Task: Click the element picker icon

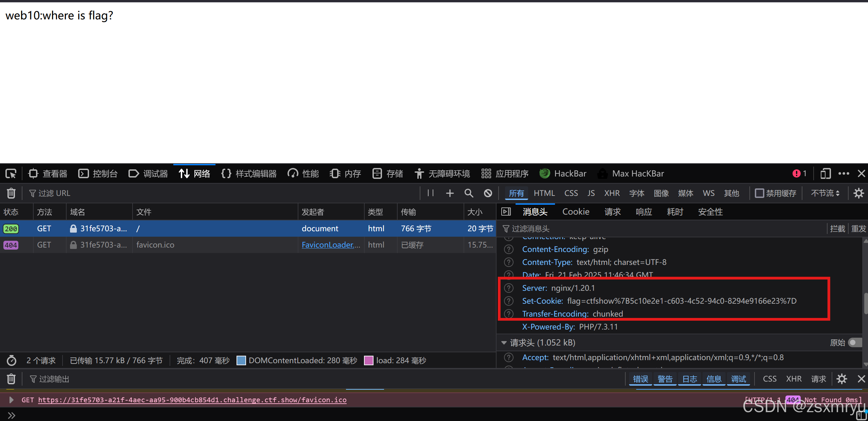Action: (x=11, y=174)
